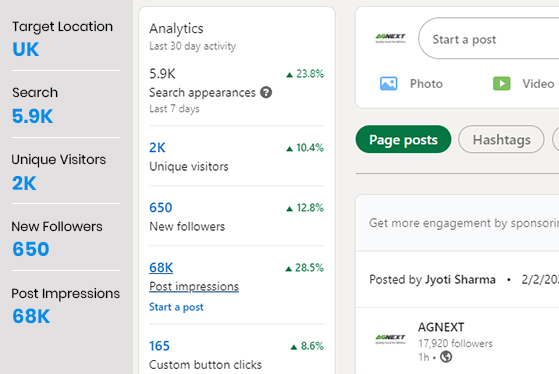Open the 2K unique visitors value

tap(157, 148)
